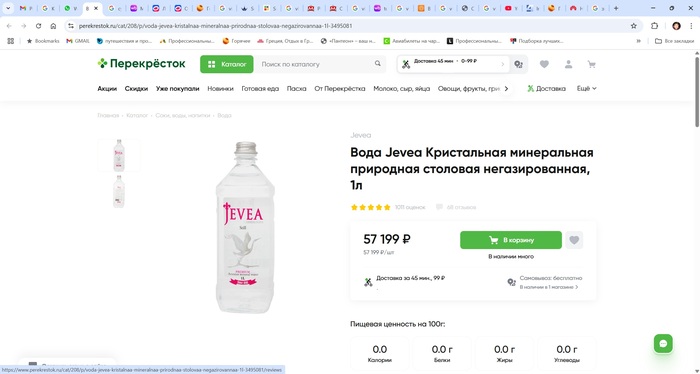Click the five-star rating display
The image size is (700, 374).
pyautogui.click(x=371, y=207)
